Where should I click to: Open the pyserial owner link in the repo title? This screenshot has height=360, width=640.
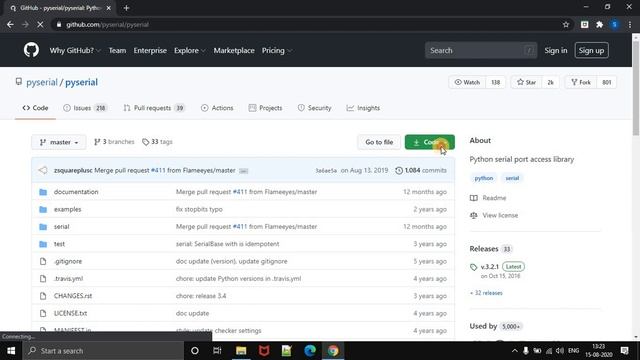pos(42,82)
